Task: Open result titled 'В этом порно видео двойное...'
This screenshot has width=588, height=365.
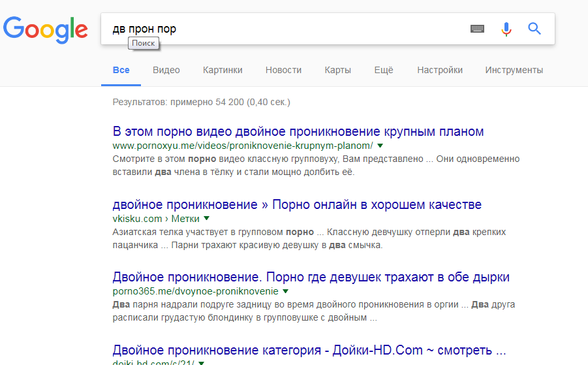Action: click(x=298, y=131)
